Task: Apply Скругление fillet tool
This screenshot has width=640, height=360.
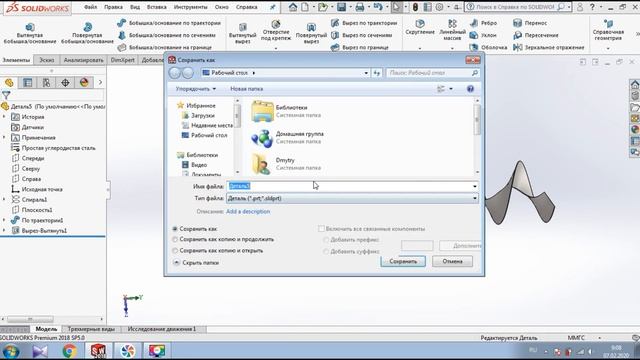Action: (420, 27)
